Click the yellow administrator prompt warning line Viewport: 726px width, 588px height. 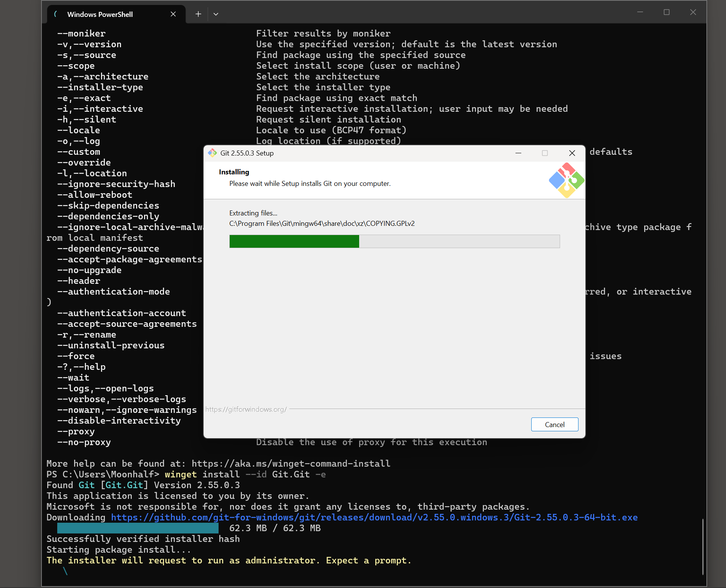coord(229,560)
